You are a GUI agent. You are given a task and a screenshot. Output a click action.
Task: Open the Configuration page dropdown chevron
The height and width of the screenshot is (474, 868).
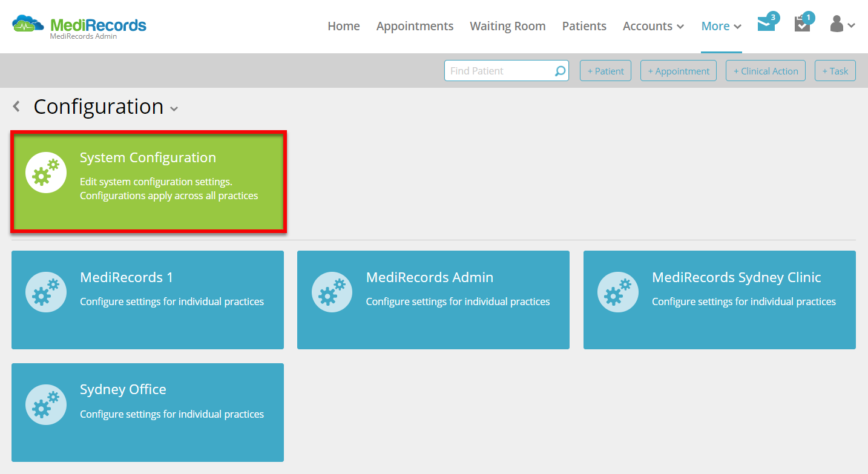coord(174,110)
